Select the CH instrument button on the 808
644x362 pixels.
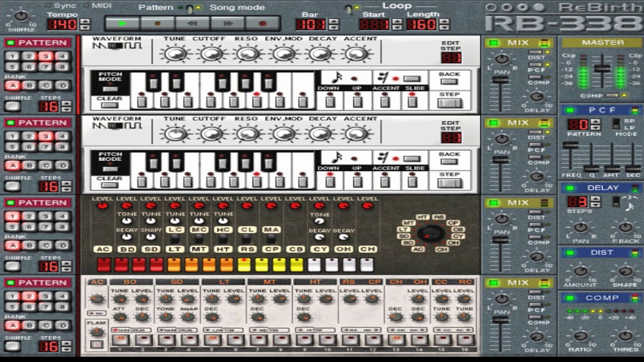coord(368,249)
